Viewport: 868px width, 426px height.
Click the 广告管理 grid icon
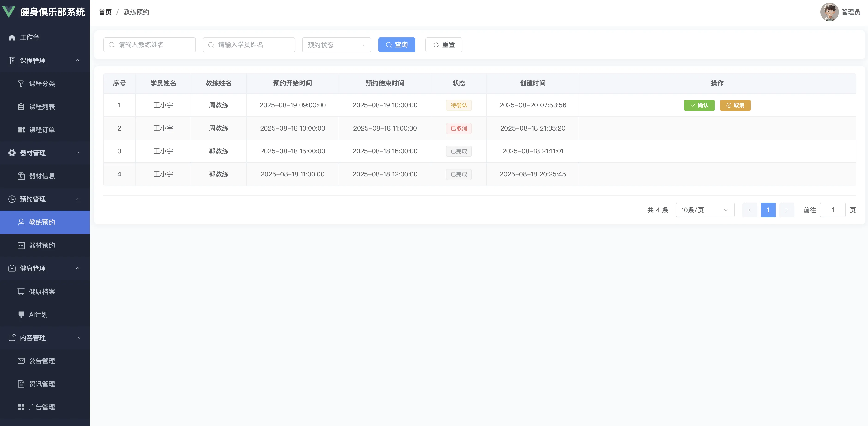(x=21, y=407)
